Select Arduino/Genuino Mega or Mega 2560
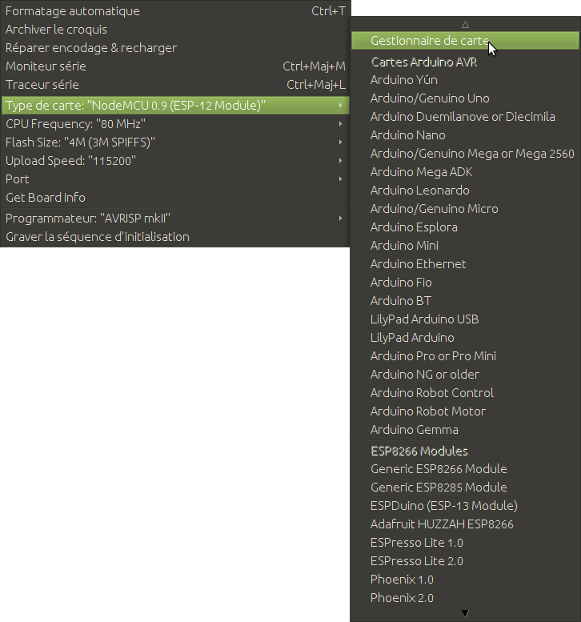The width and height of the screenshot is (581, 622). coord(465,154)
